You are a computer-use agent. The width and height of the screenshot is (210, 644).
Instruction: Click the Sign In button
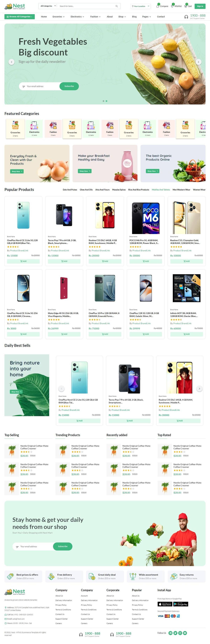(200, 6)
